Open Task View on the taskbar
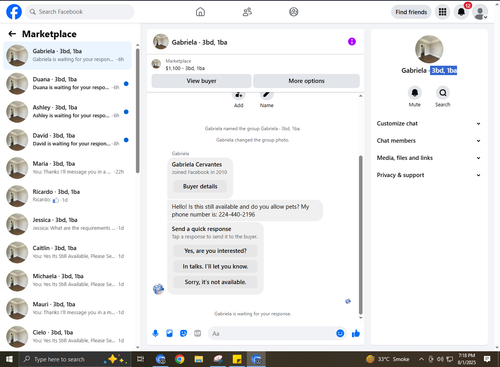Screen dimensions: 500x367 coord(141,359)
